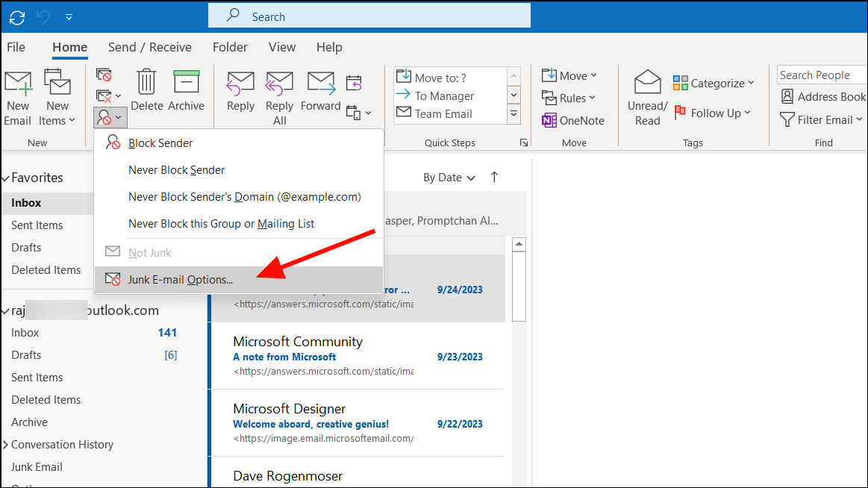Click in the Search box

[x=369, y=16]
